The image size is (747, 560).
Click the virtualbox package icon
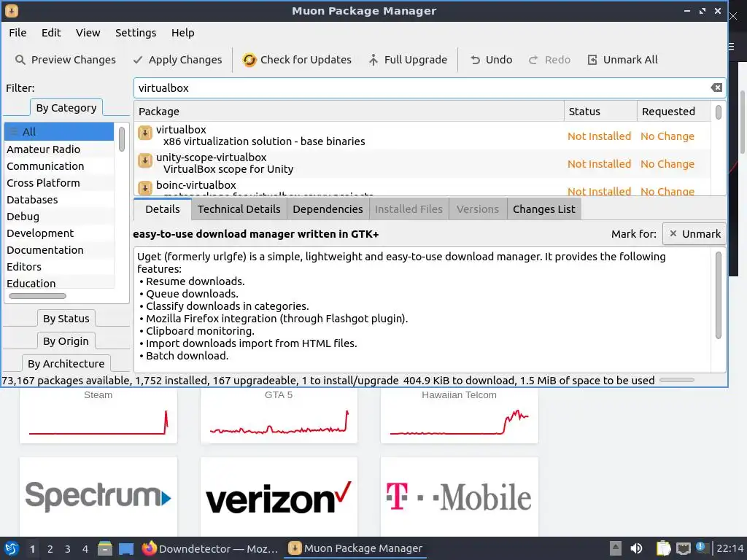145,133
